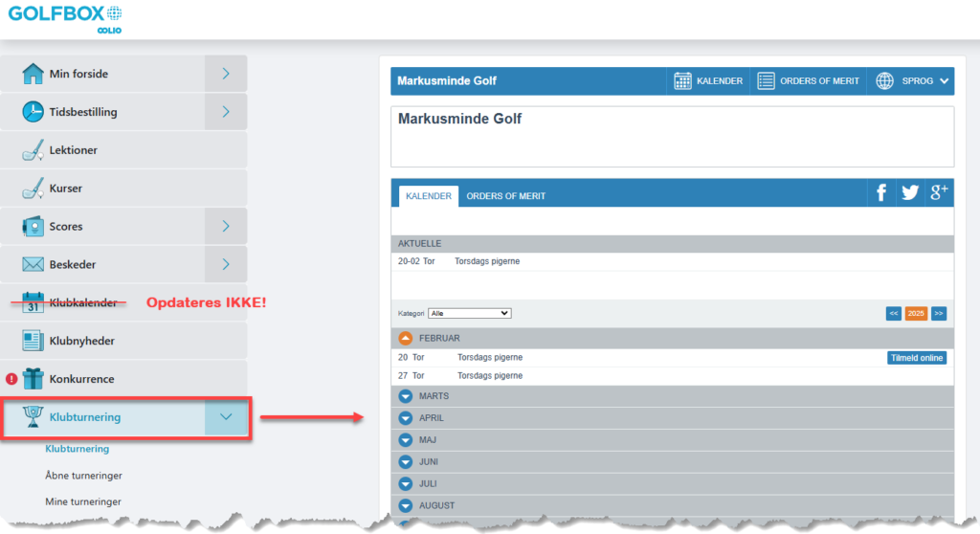Collapse the FEBRUAR month section

(405, 338)
